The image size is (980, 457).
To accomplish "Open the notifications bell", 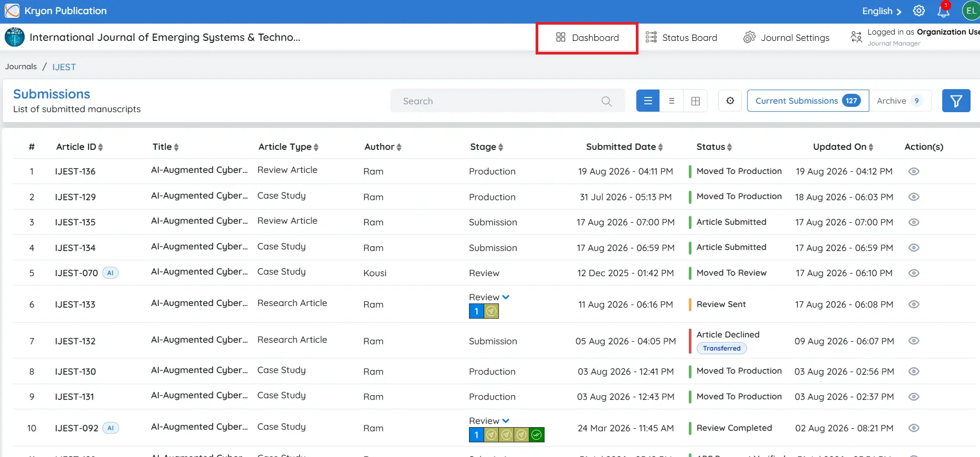I will click(943, 11).
